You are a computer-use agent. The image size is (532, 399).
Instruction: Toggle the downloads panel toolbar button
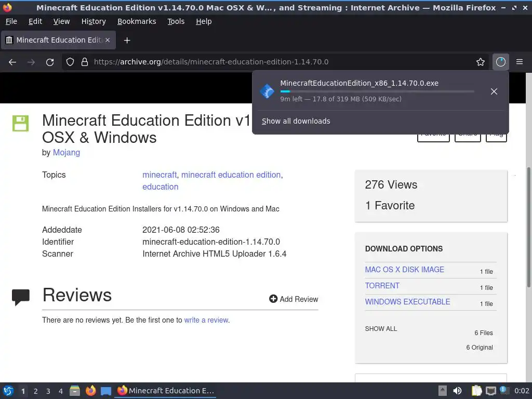501,62
